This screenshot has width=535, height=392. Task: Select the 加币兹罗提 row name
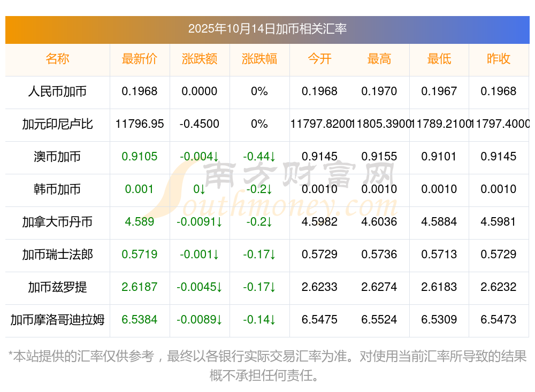57,287
